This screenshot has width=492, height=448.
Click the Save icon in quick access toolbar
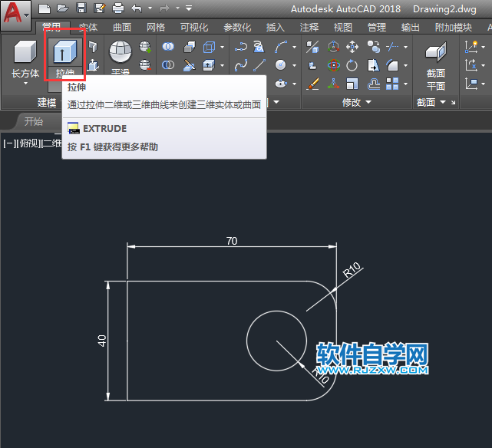[x=81, y=9]
